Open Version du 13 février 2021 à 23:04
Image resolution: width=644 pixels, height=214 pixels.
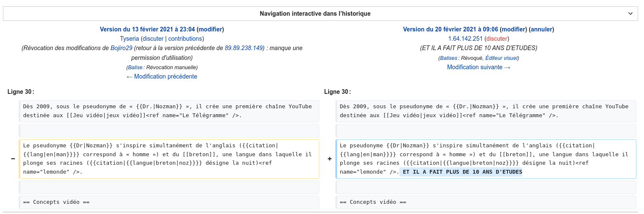[147, 29]
